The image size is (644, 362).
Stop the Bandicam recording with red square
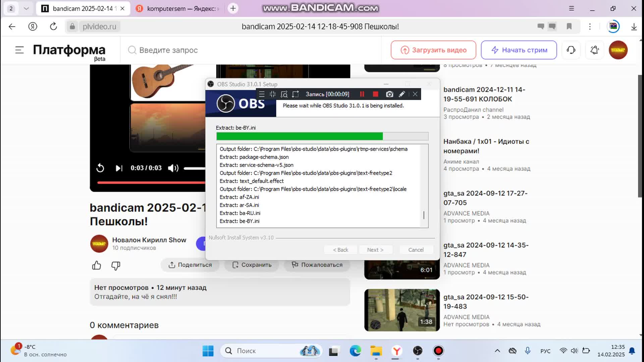tap(375, 94)
